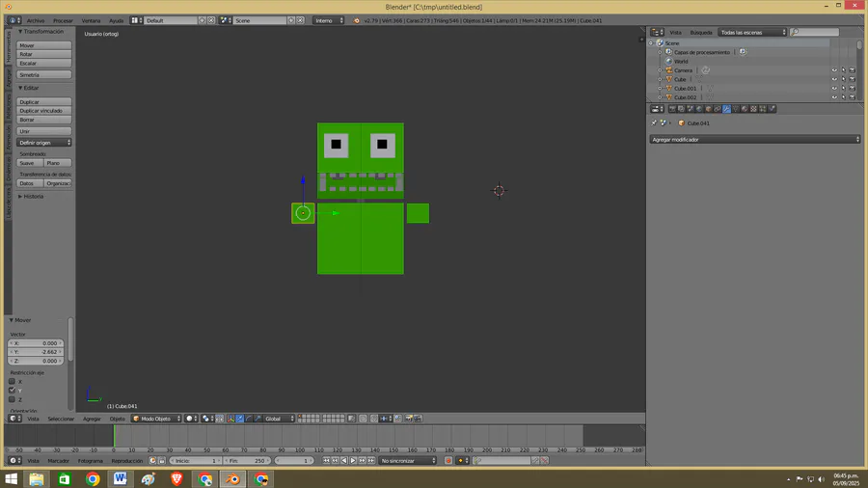
Task: Click the Rotar button
Action: point(44,54)
